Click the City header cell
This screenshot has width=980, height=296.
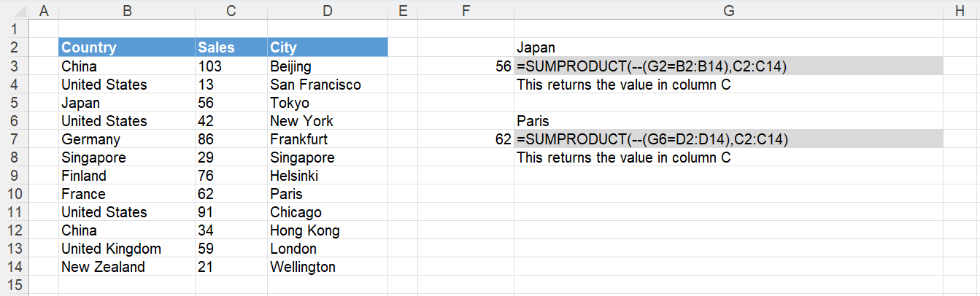tap(328, 47)
